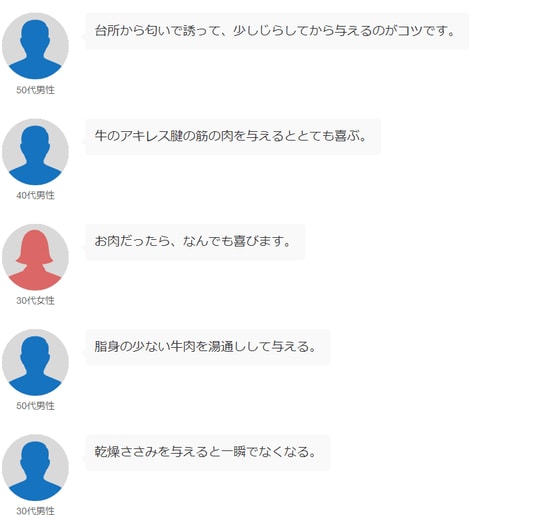Click the 30代女性 label
Viewport: 536px width, 515px height.
coord(36,300)
